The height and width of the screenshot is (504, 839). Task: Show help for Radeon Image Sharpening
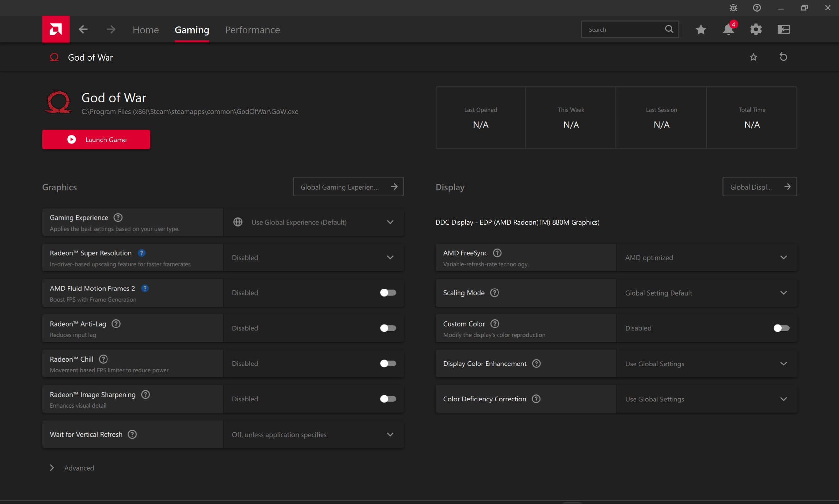146,394
